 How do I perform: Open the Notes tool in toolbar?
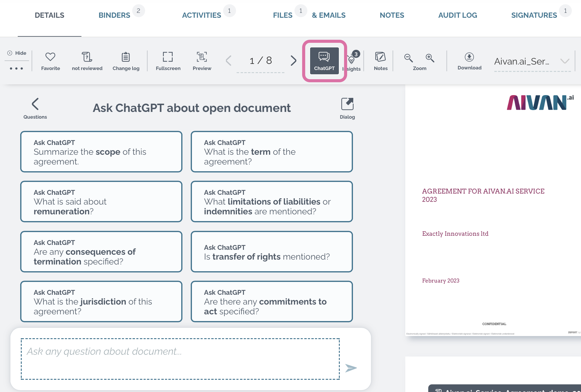click(x=380, y=61)
